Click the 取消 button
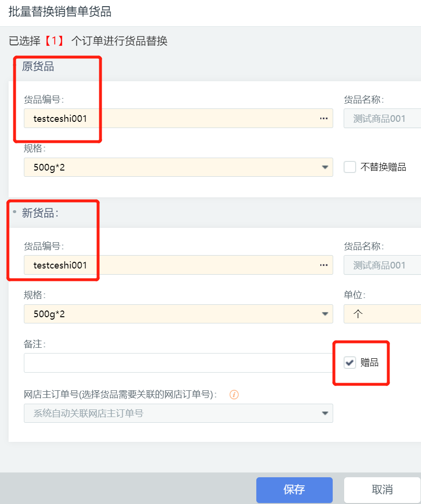This screenshot has width=421, height=504. pyautogui.click(x=382, y=490)
